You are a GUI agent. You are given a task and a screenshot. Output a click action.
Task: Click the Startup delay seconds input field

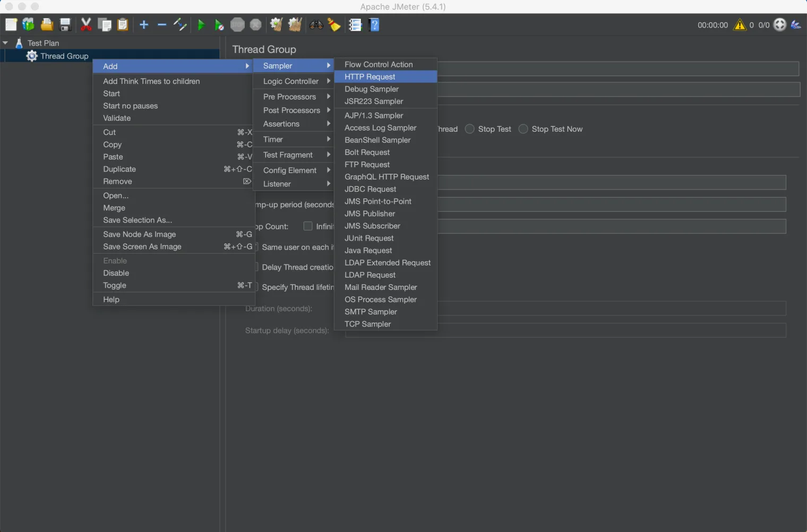pyautogui.click(x=565, y=331)
